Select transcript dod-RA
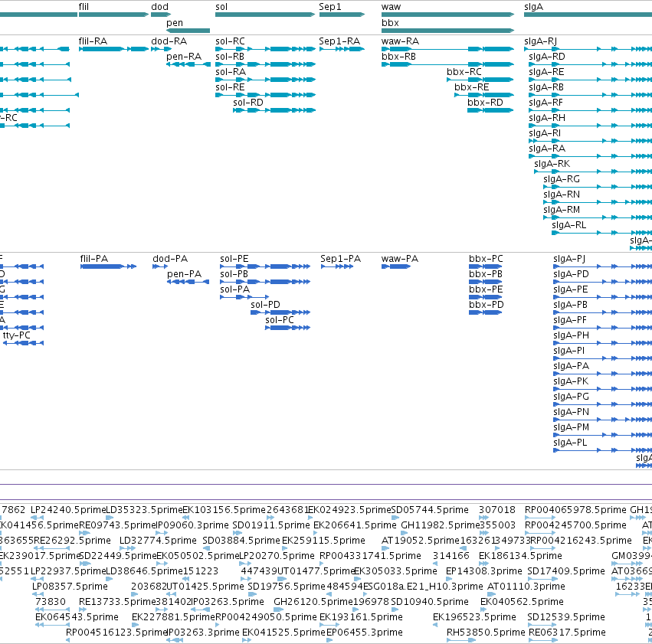Viewport: 652px width, 644px height. pos(161,49)
